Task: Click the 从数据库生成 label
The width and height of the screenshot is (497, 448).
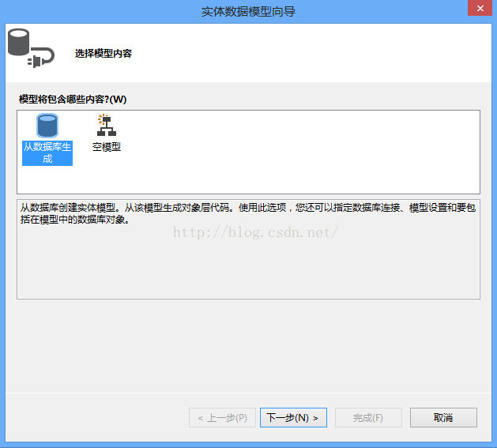Action: 47,152
